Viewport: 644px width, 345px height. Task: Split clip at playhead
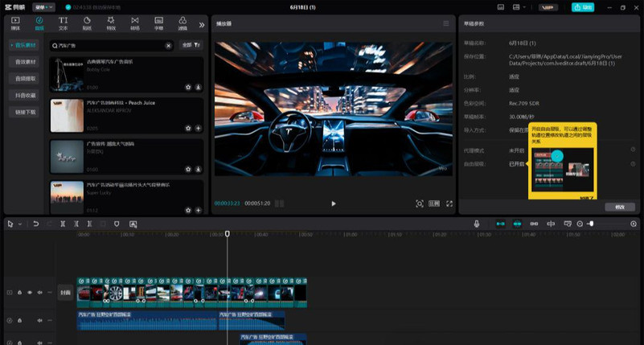[x=63, y=224]
